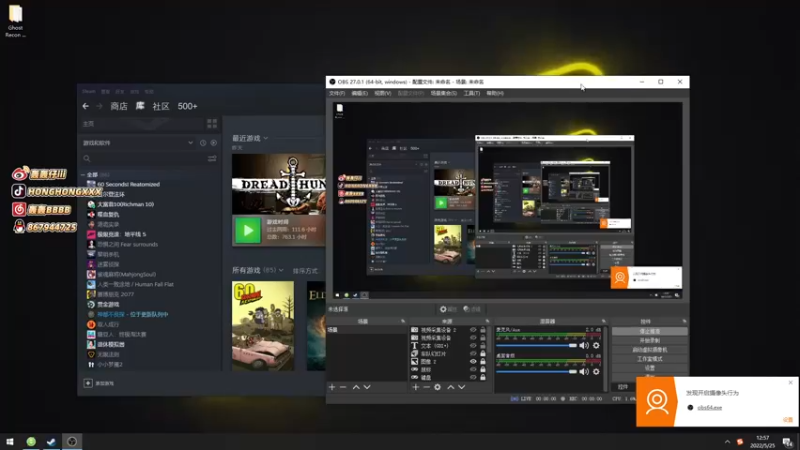This screenshot has height=450, width=800.
Task: Click Steam icon in taskbar
Action: [51, 441]
